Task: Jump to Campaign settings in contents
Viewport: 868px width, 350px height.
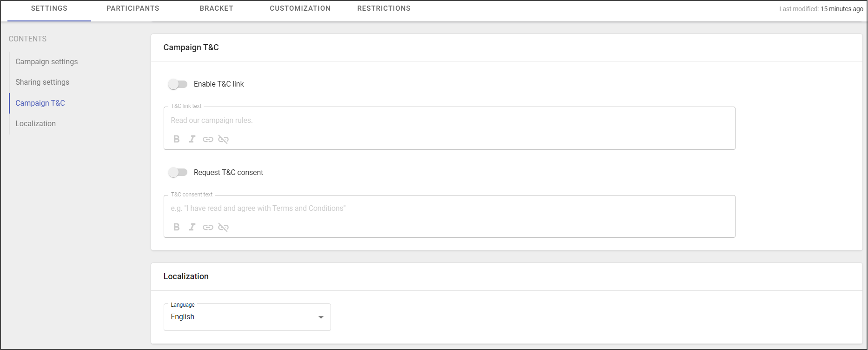Action: point(46,61)
